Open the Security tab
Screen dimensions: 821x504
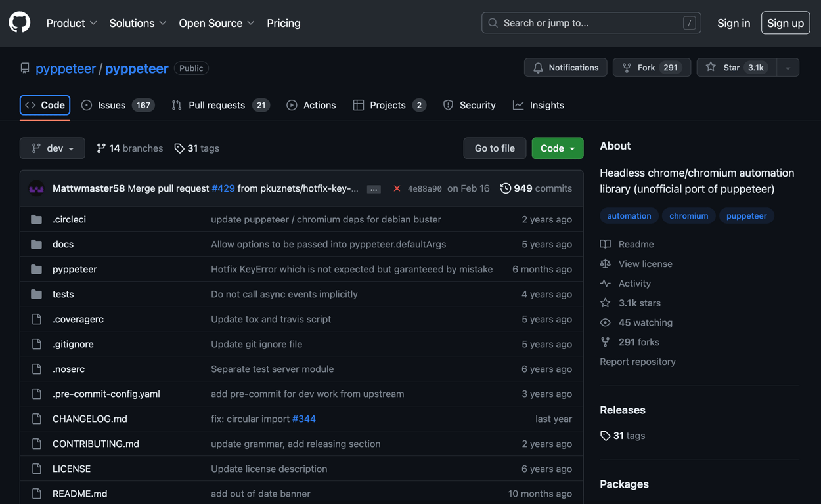pos(470,105)
